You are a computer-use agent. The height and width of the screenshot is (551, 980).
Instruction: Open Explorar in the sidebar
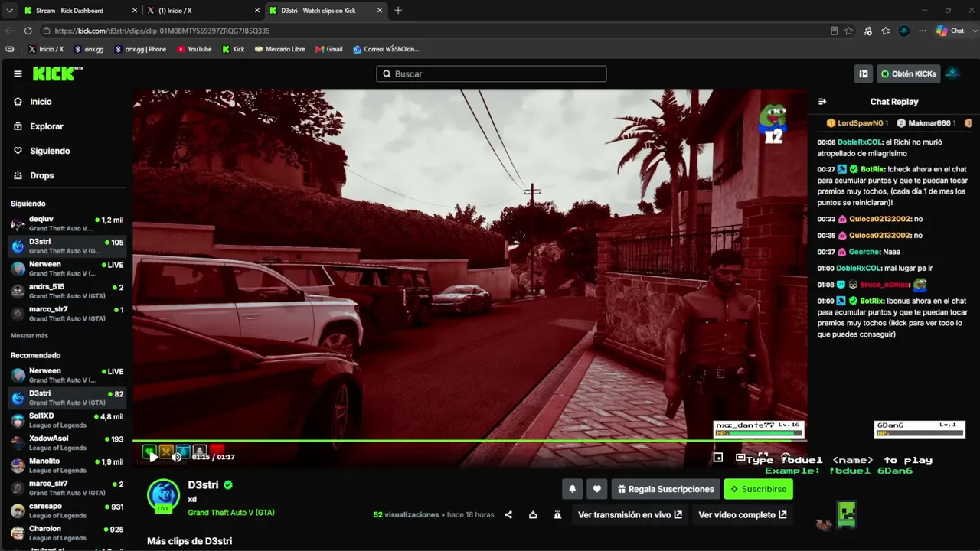pos(46,126)
